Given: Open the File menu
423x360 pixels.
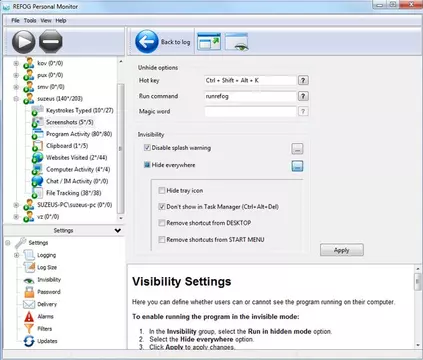Looking at the screenshot, I should click(15, 21).
